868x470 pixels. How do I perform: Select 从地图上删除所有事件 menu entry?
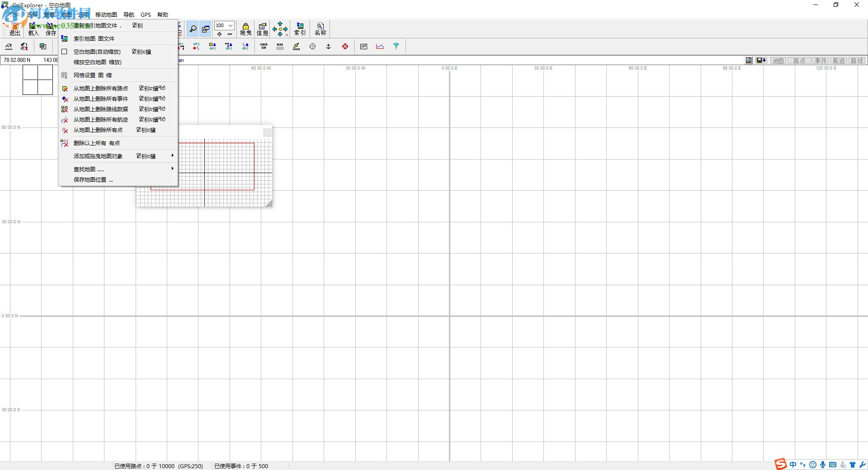click(118, 99)
